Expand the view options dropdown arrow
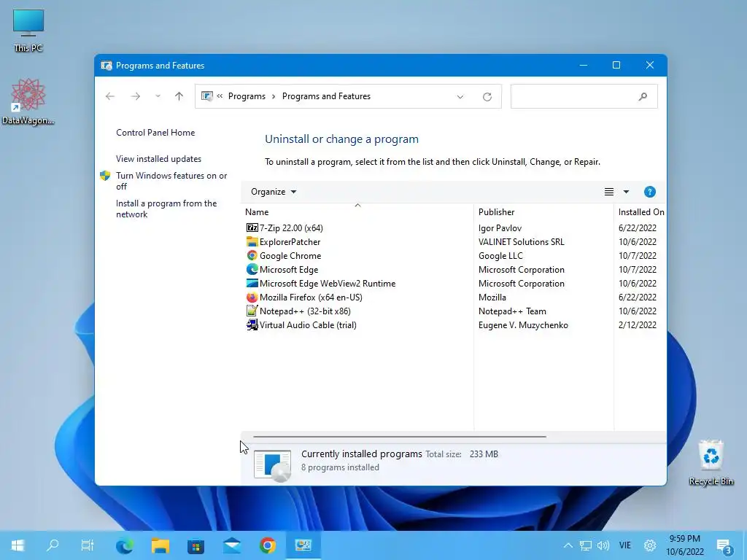The image size is (747, 560). 626,192
